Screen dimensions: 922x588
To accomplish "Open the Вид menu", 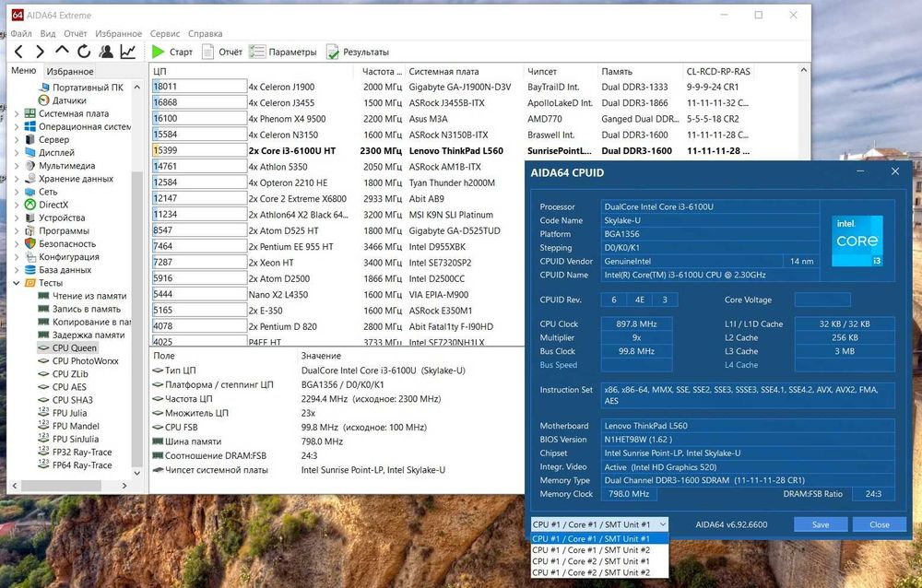I will pyautogui.click(x=48, y=33).
